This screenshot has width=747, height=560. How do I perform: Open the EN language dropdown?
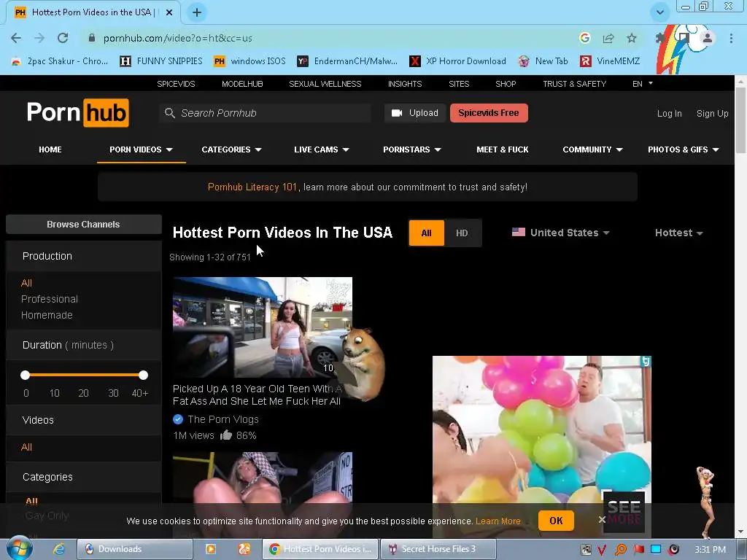642,84
